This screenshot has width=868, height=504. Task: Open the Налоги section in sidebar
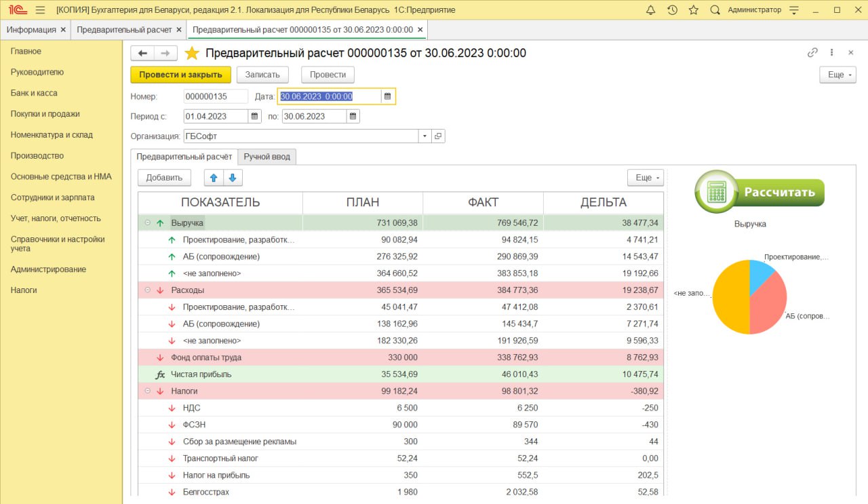point(24,290)
